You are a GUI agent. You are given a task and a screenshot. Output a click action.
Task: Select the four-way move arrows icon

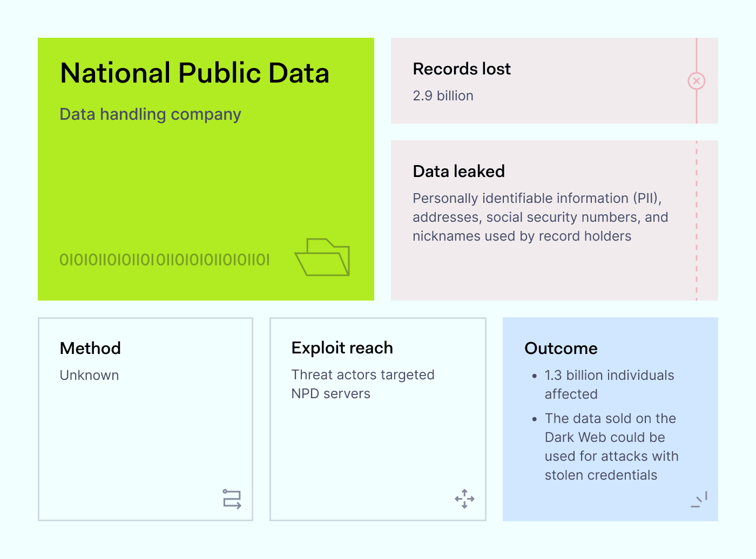coord(464,499)
